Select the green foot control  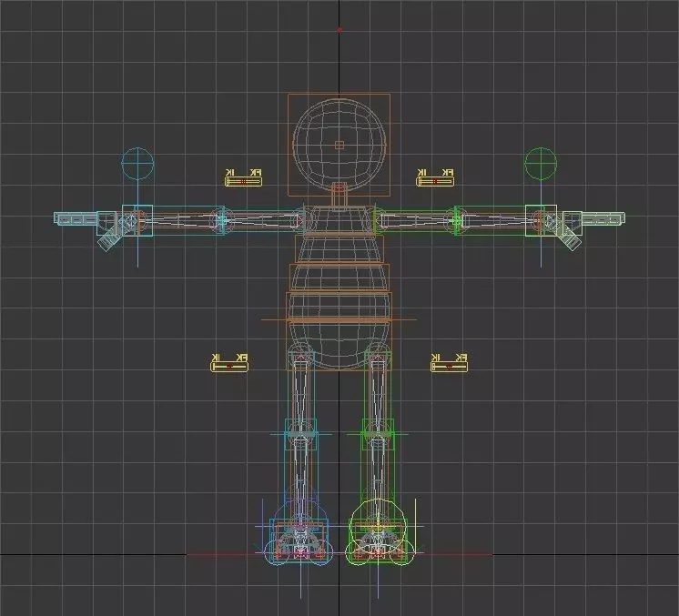[x=378, y=541]
